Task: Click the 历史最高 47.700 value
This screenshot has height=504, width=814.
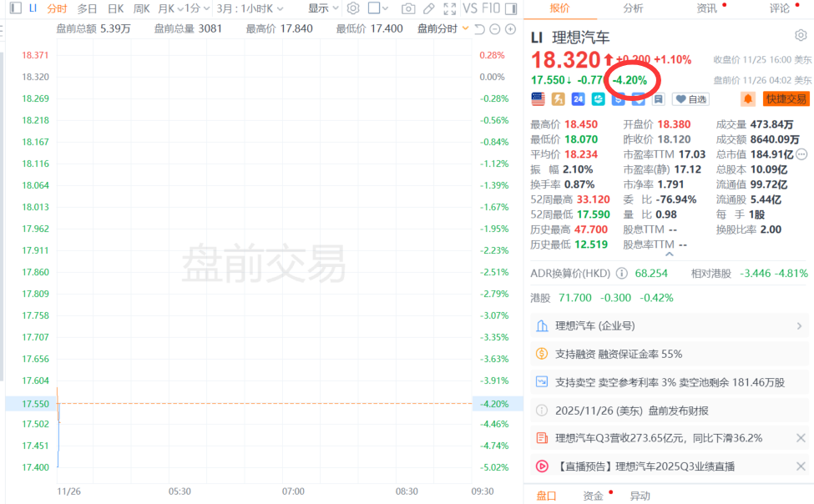Action: click(591, 229)
